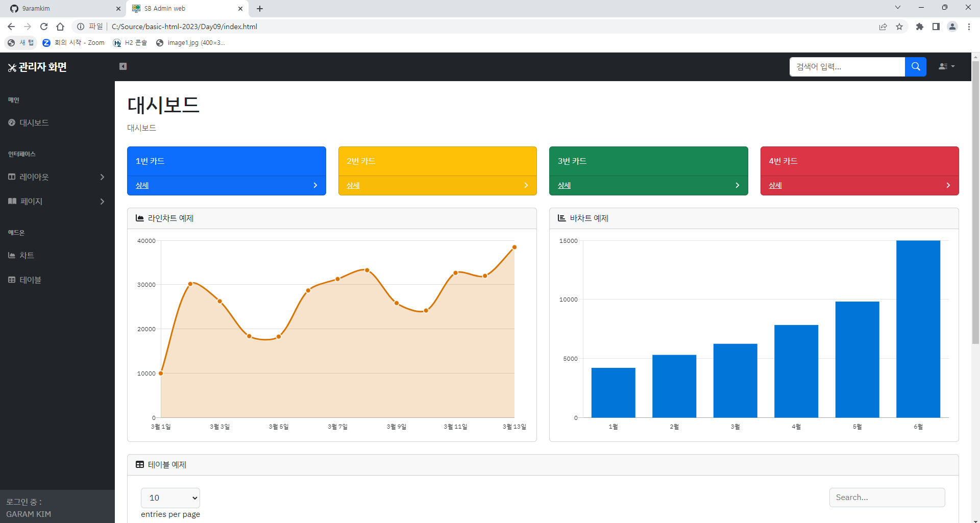Click 상세 link on 4번 카드

pyautogui.click(x=775, y=185)
